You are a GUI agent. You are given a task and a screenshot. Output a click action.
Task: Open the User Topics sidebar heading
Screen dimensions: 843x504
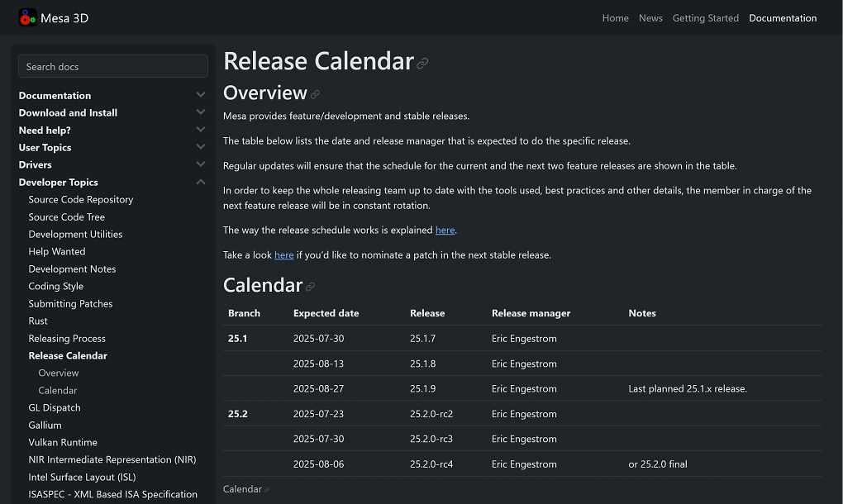[45, 147]
